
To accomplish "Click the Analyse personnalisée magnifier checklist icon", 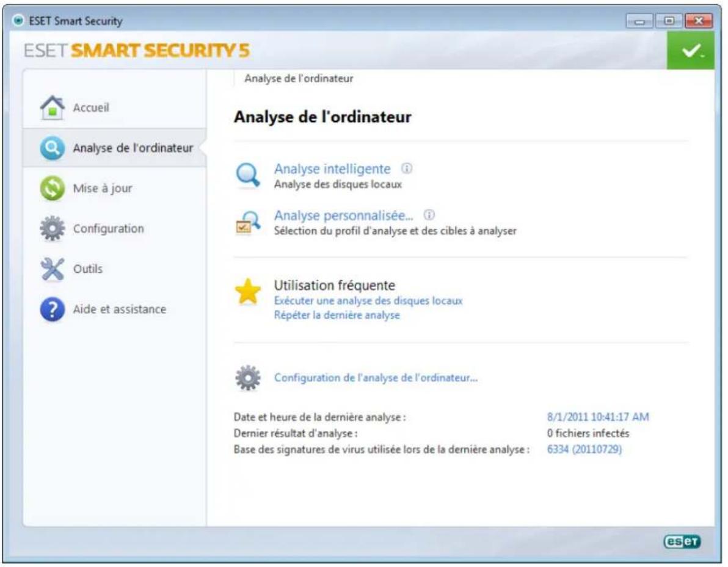I will click(248, 222).
